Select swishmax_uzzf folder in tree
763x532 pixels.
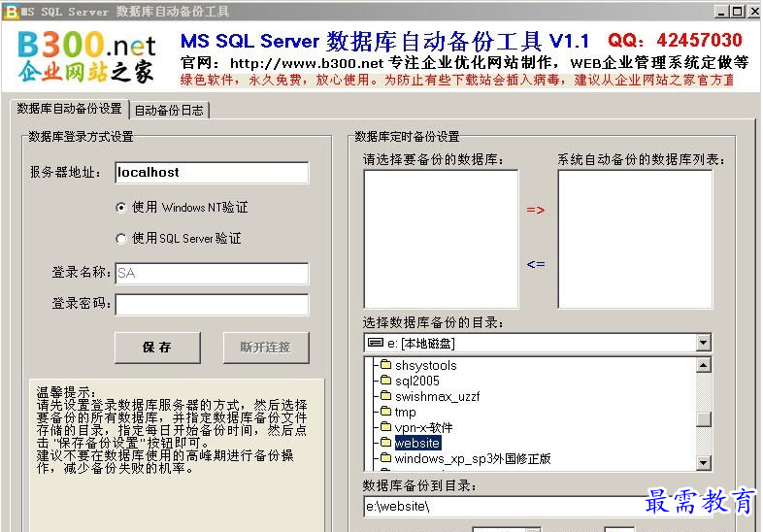(437, 396)
